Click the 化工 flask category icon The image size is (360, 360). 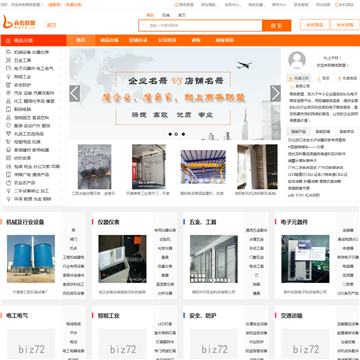pyautogui.click(x=9, y=101)
